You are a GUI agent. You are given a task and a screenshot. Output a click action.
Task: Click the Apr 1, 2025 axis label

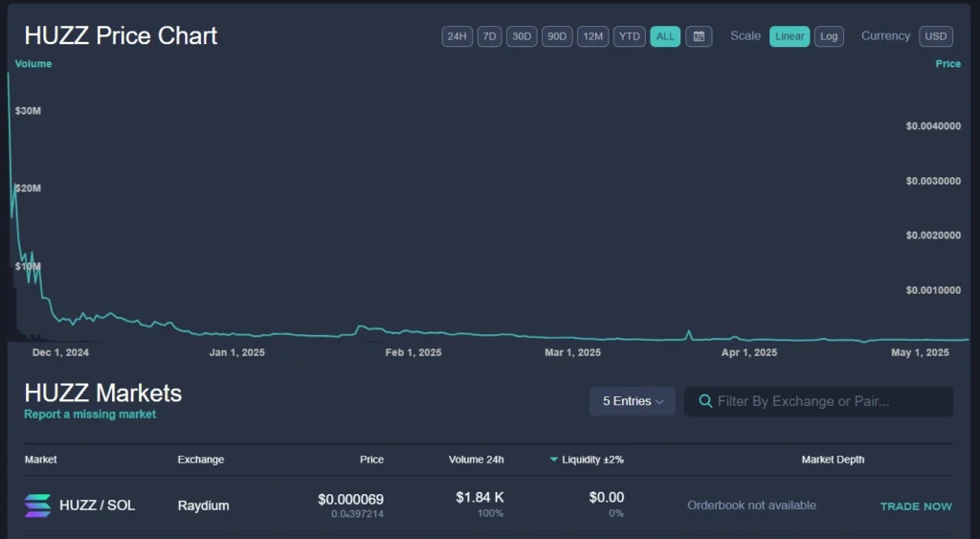click(749, 352)
